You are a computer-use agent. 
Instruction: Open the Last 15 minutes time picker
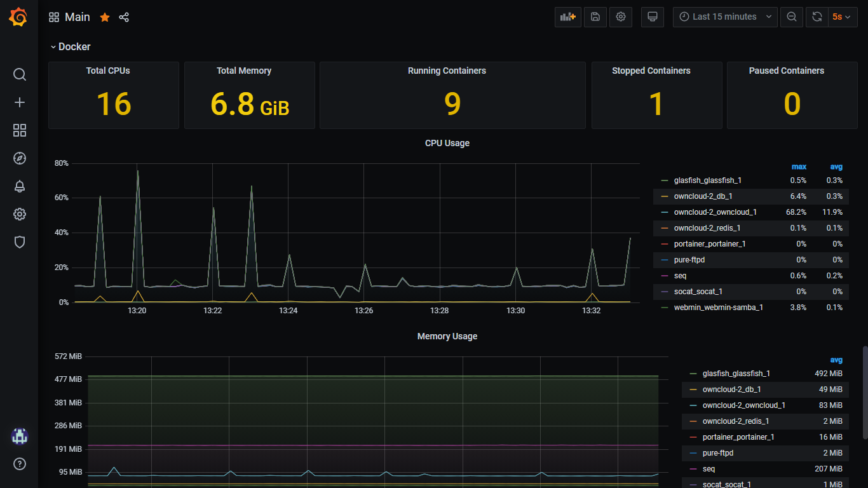coord(725,17)
